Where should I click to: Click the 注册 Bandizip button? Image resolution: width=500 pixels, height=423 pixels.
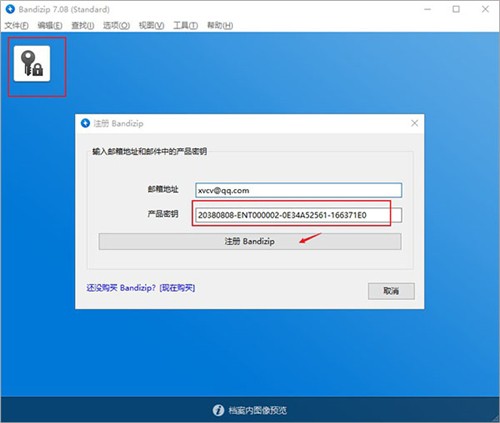click(250, 241)
